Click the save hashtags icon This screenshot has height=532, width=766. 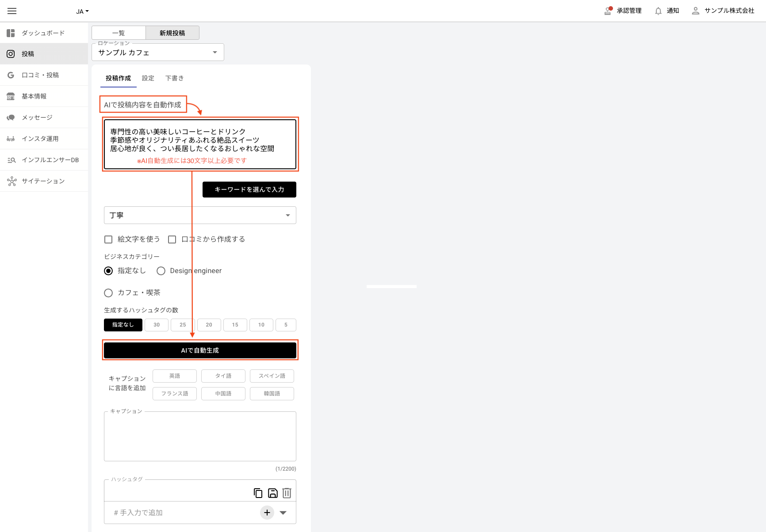pos(273,493)
